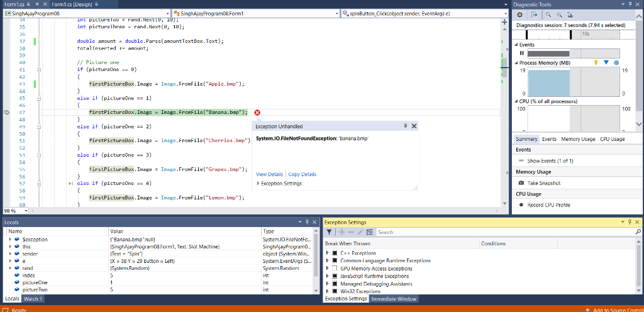Expand the 'this' variable in Locals
The image size is (644, 312).
(10, 247)
